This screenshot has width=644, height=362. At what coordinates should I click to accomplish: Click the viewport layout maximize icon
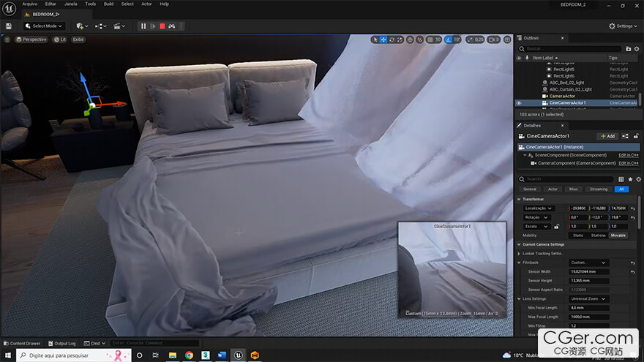click(x=506, y=39)
